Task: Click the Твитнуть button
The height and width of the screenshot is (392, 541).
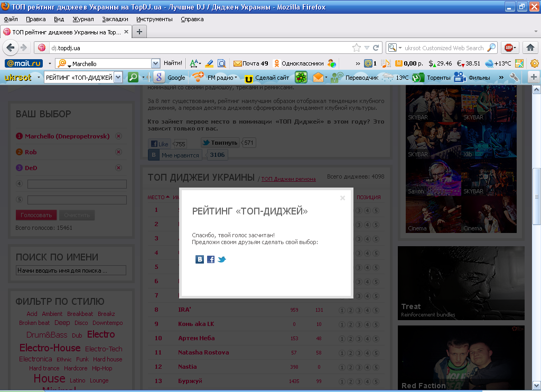Action: click(x=220, y=143)
